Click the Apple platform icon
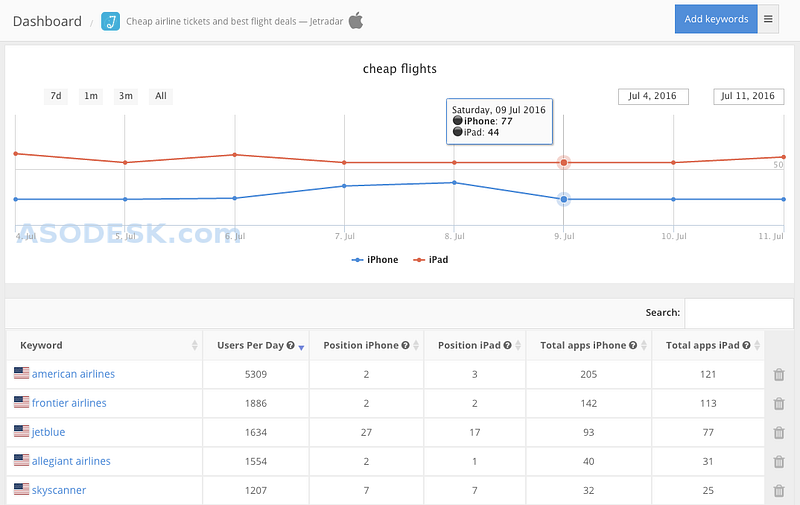Screen dimensions: 800x505 356,21
